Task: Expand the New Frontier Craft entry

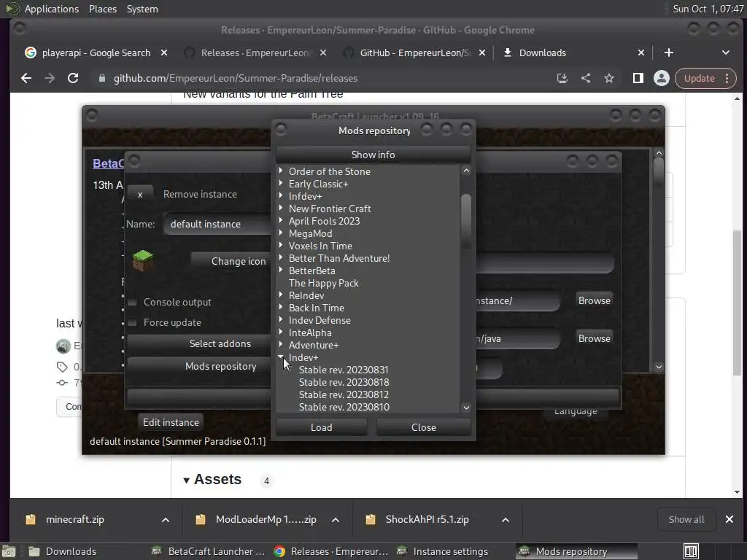Action: pos(281,208)
